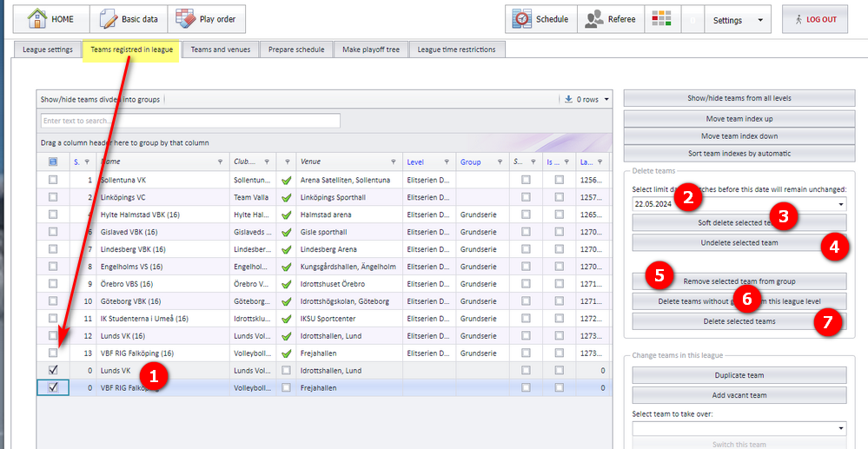Switch to the League settings tab
This screenshot has height=449, width=868.
pyautogui.click(x=48, y=50)
